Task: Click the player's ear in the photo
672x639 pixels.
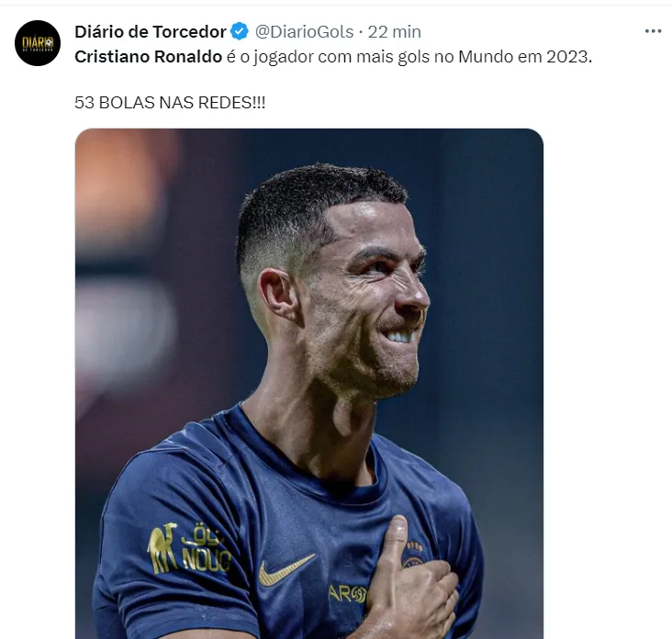Action: pos(279,295)
